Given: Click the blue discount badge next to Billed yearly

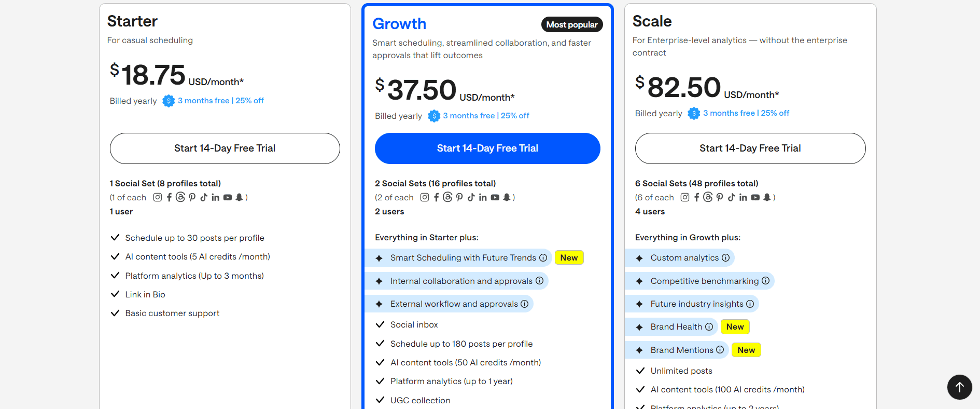Looking at the screenshot, I should (x=434, y=116).
